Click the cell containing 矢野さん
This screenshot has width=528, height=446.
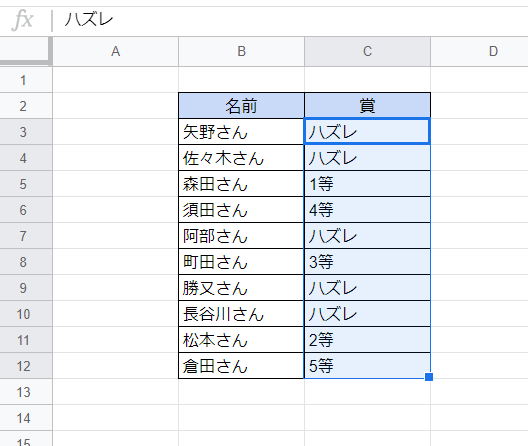click(x=241, y=132)
